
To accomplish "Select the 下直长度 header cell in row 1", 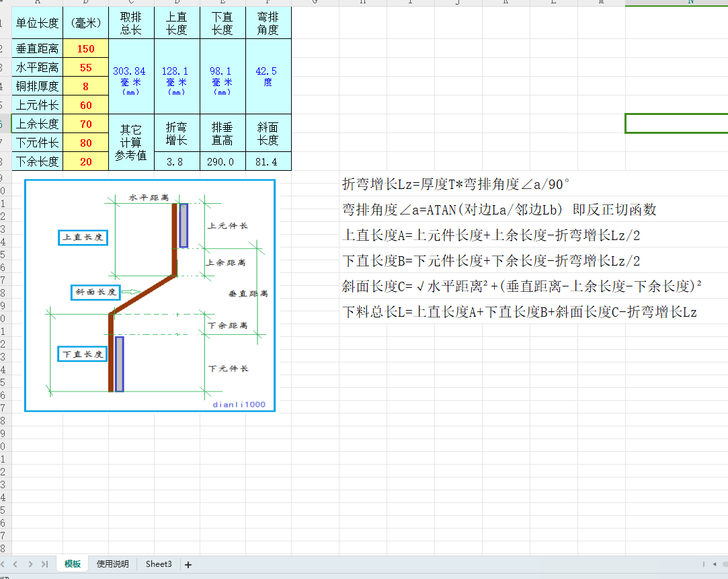I will 223,23.
